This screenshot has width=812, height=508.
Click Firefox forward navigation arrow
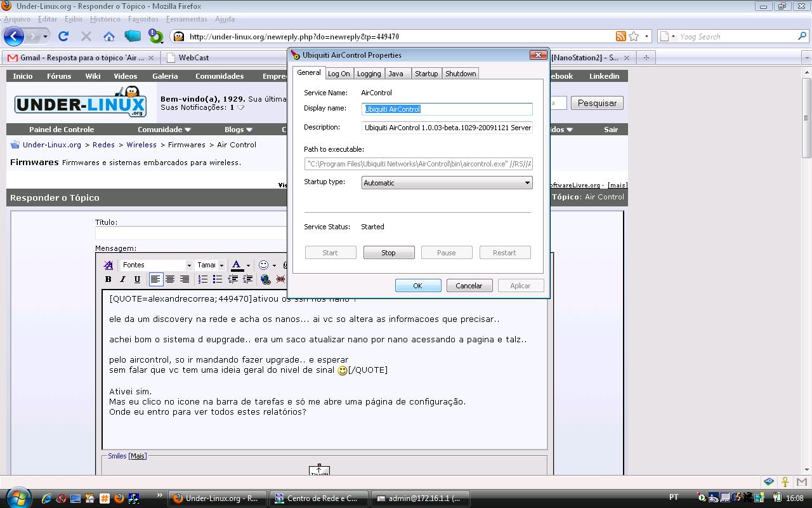[33, 36]
